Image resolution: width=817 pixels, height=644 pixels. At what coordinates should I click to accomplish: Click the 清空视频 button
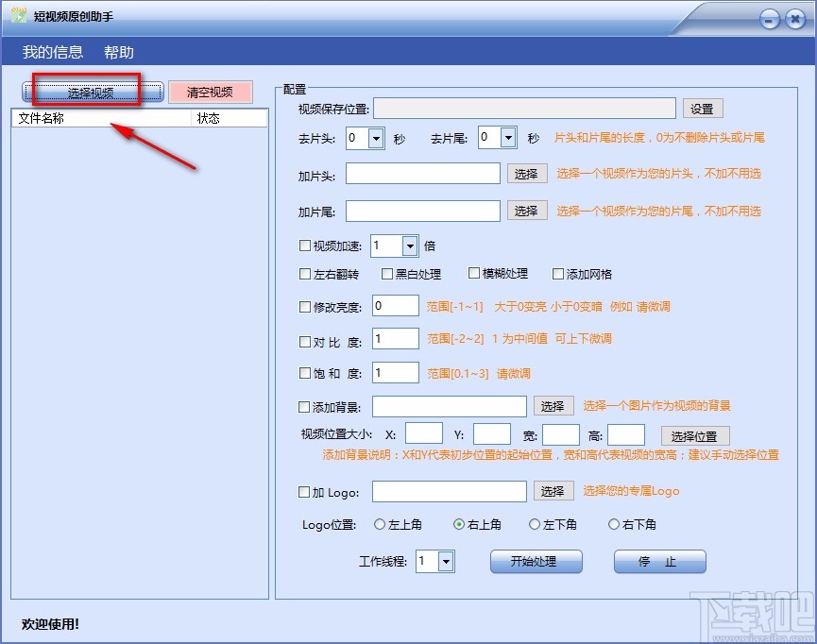(x=210, y=93)
